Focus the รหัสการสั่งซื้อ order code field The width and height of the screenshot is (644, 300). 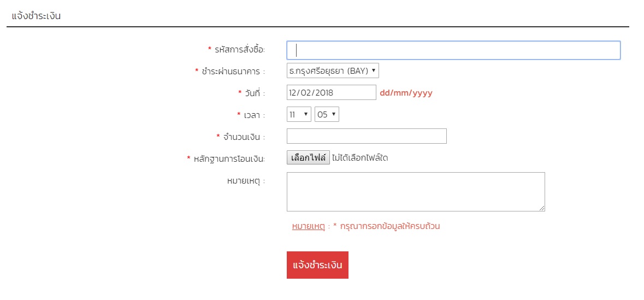click(453, 50)
